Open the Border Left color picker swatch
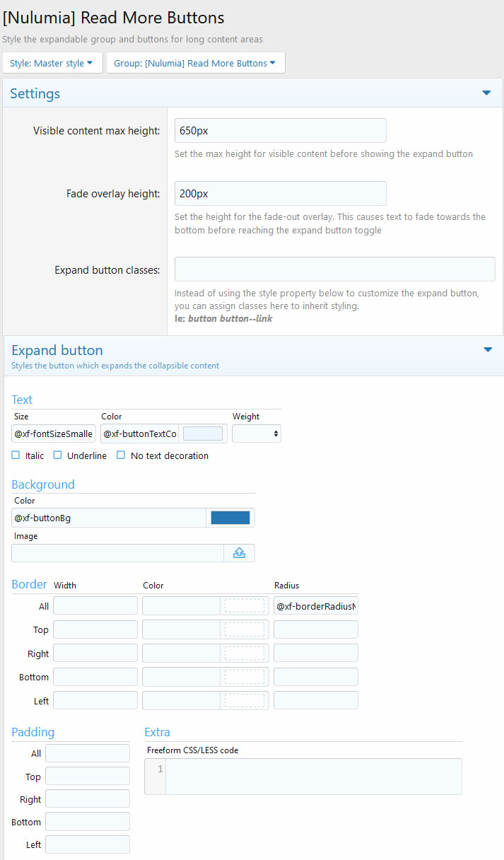 [x=244, y=700]
